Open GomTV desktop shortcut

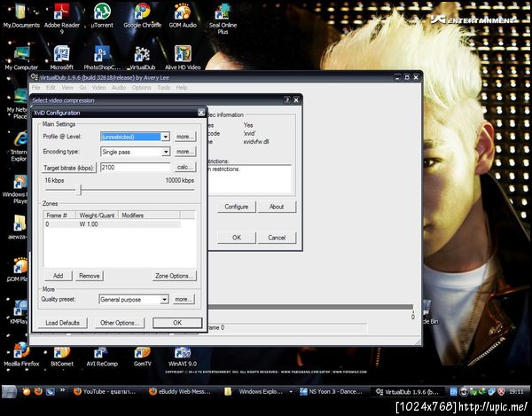pos(143,355)
